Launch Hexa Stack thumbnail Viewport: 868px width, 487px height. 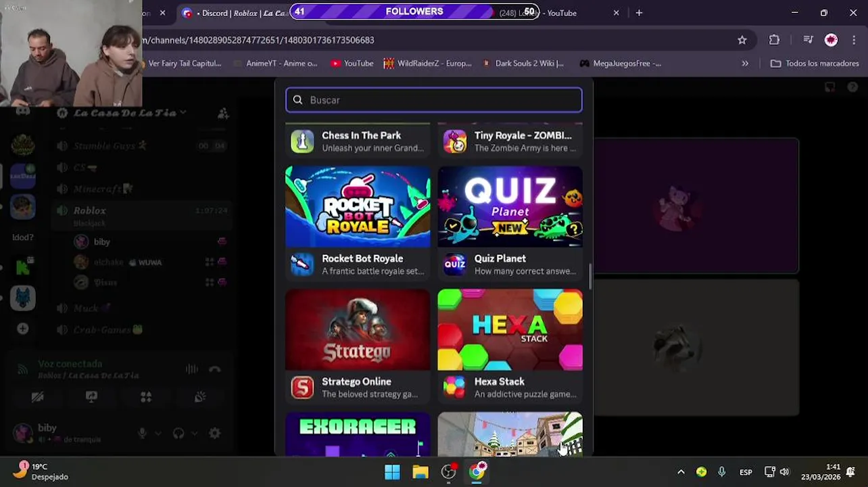click(510, 330)
